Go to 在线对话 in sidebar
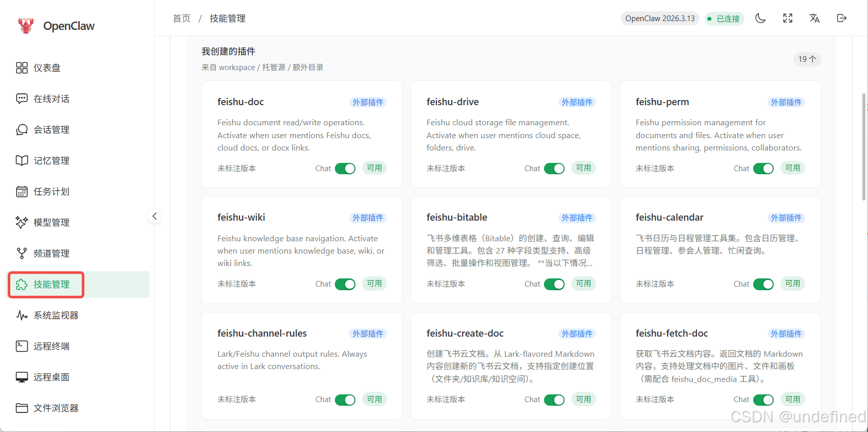The width and height of the screenshot is (868, 432). tap(77, 99)
